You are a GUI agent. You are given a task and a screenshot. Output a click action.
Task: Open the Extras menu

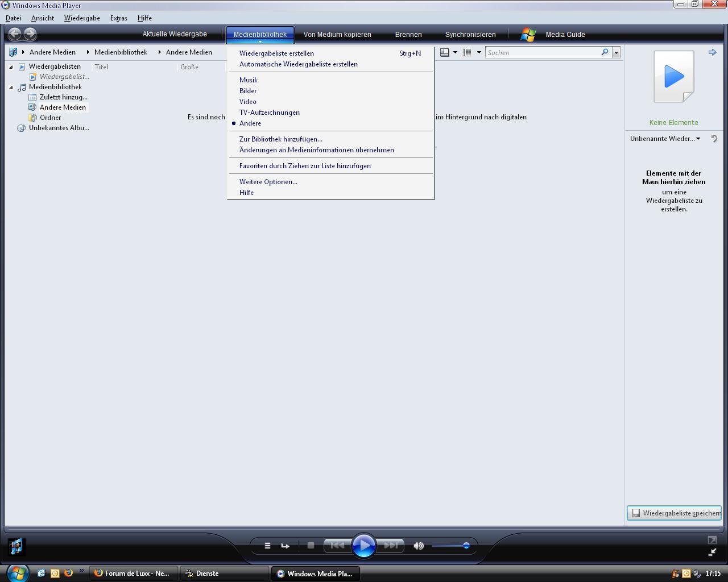119,18
